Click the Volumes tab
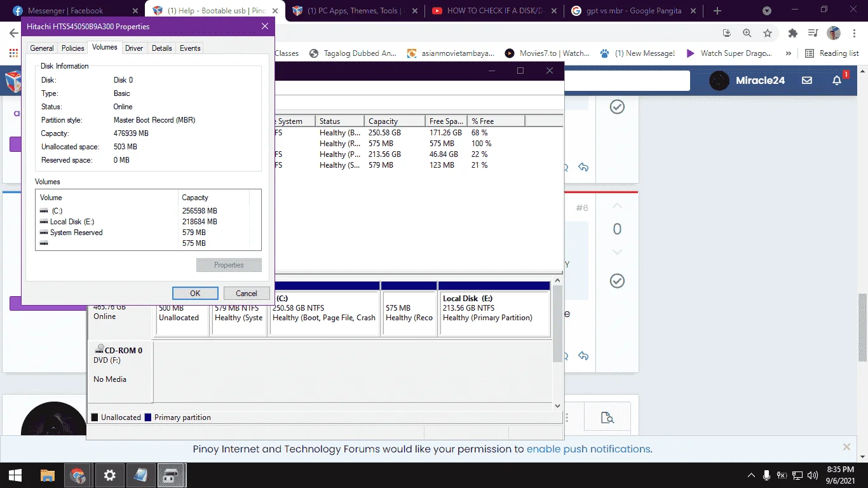 (105, 47)
